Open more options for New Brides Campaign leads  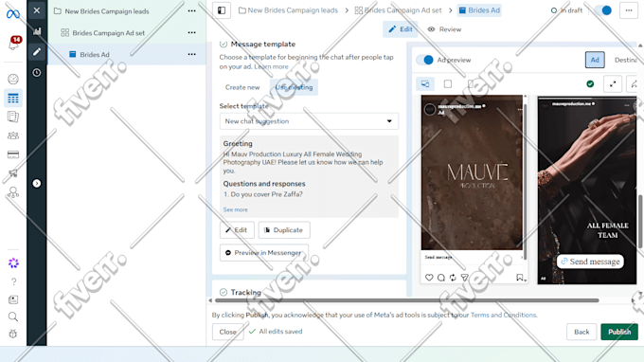192,11
